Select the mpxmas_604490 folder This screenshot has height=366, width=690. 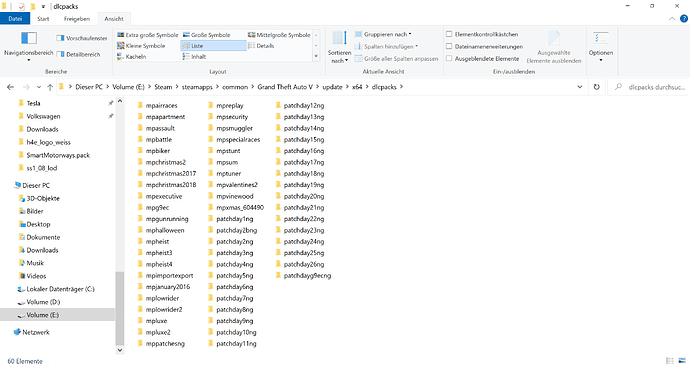[x=236, y=208]
